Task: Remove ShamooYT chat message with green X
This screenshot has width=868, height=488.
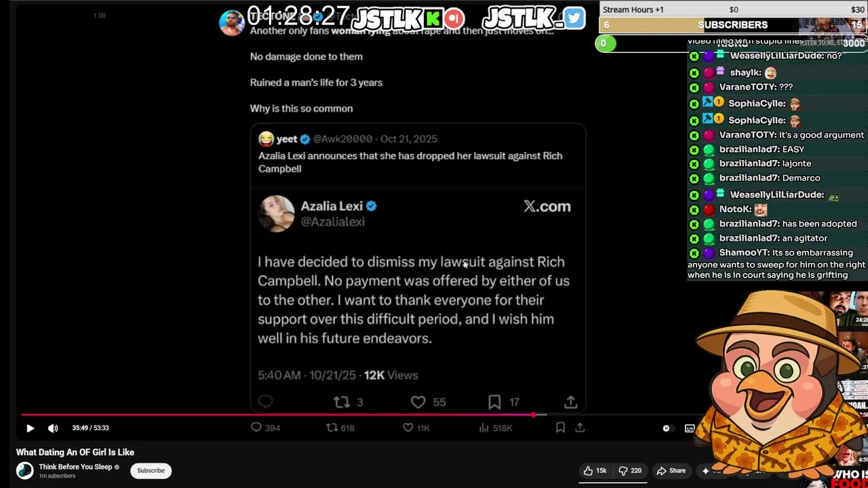Action: [694, 253]
